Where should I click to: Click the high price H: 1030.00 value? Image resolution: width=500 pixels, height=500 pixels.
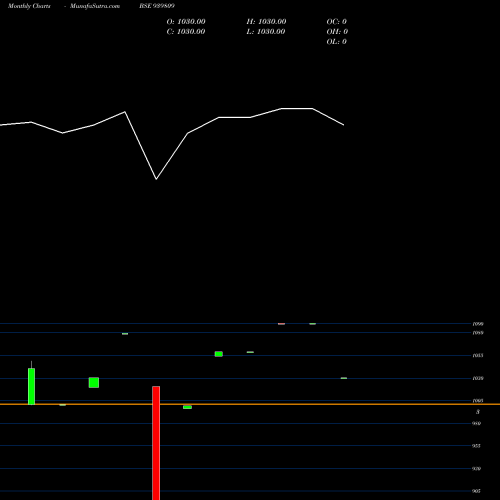266,22
